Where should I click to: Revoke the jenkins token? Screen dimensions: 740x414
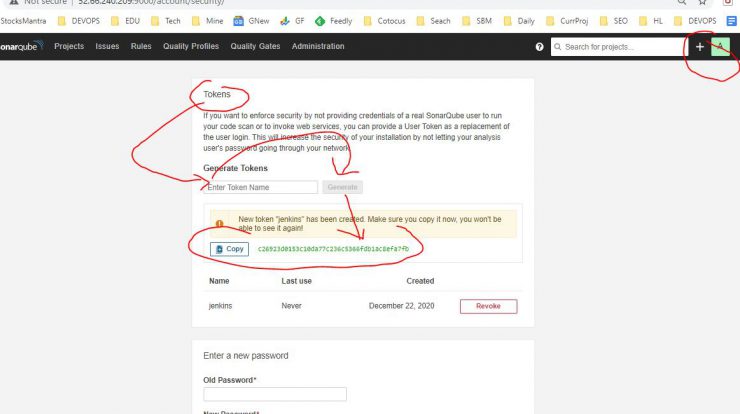(x=488, y=306)
